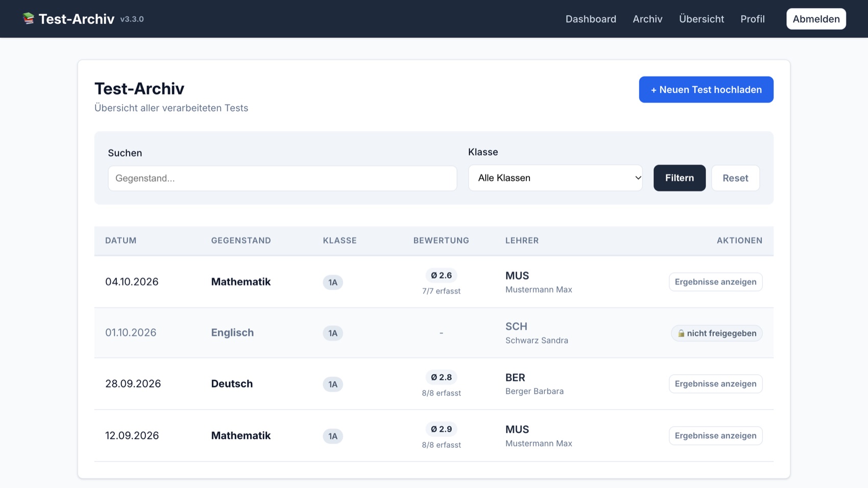
Task: Open the Profil page
Action: pos(753,19)
